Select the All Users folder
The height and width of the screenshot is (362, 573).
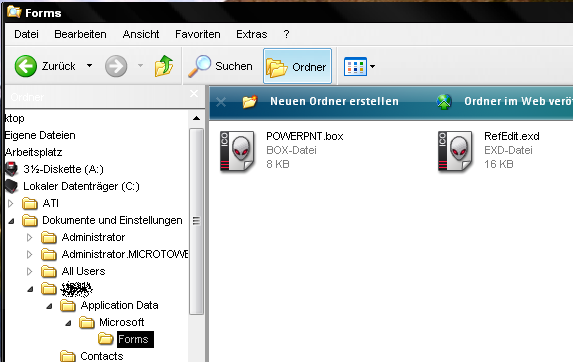[83, 271]
